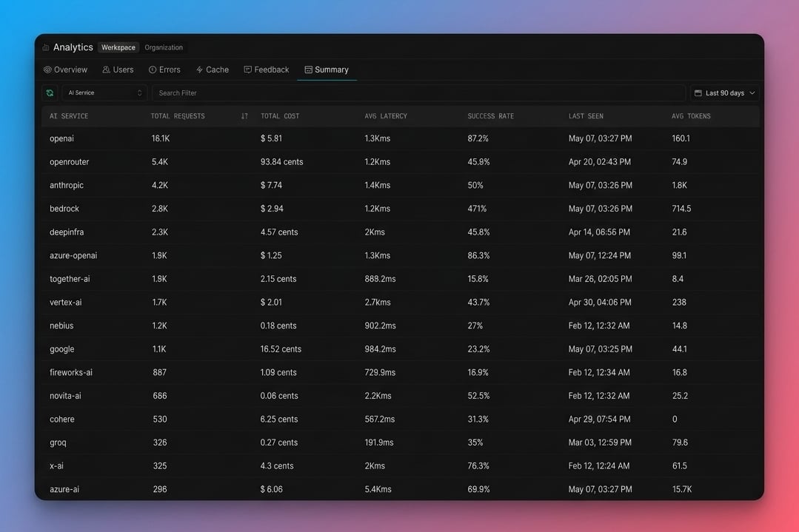
Task: Click openai total requests 16.1K
Action: (161, 138)
